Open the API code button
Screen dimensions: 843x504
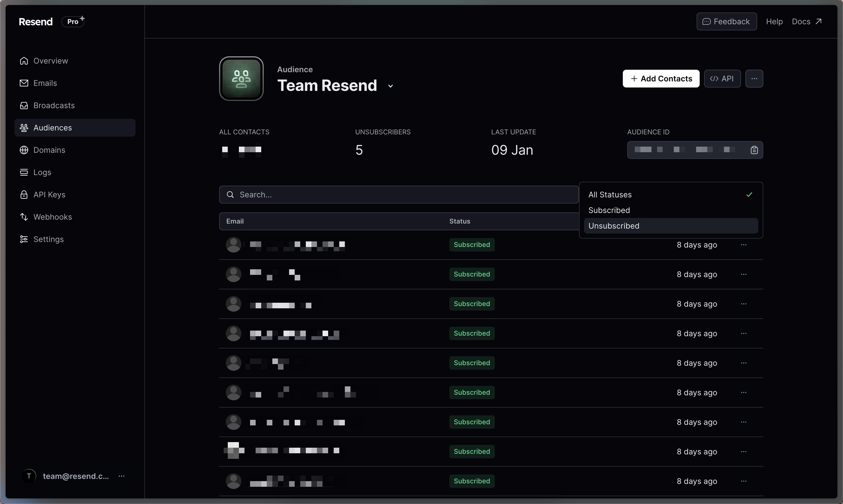pos(722,78)
